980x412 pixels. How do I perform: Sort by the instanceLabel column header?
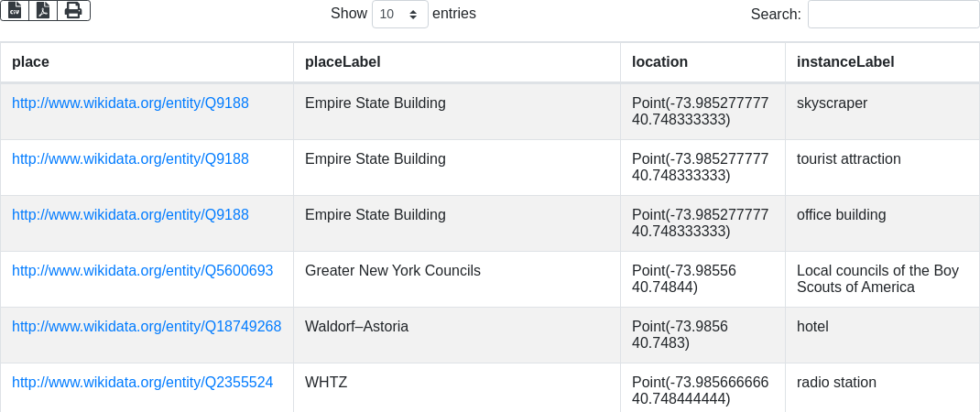coord(845,62)
